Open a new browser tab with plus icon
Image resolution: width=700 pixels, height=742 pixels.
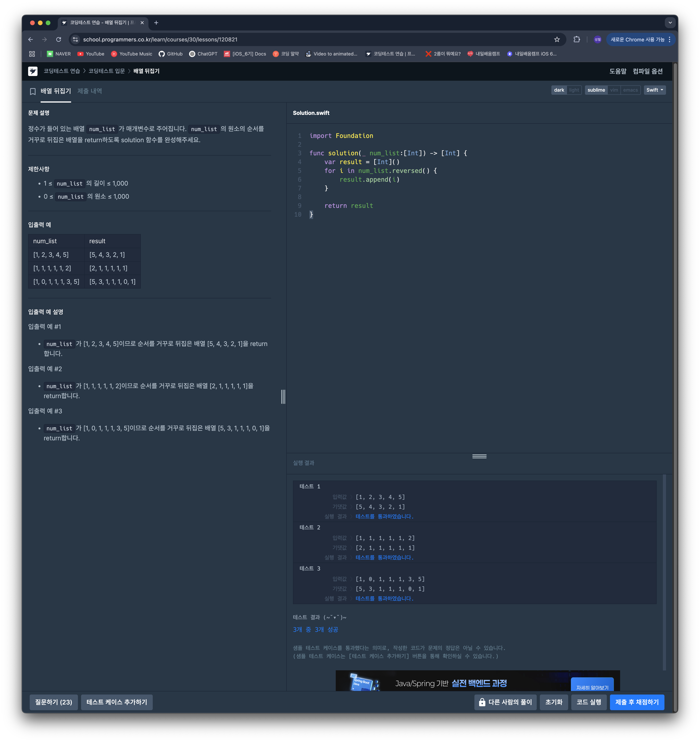[x=156, y=23]
